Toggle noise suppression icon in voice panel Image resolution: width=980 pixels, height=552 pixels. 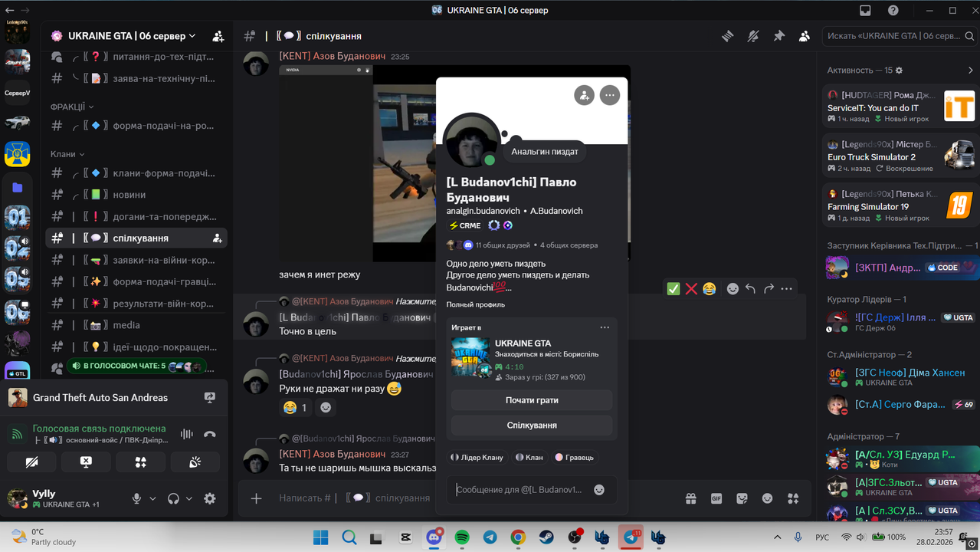(x=186, y=434)
